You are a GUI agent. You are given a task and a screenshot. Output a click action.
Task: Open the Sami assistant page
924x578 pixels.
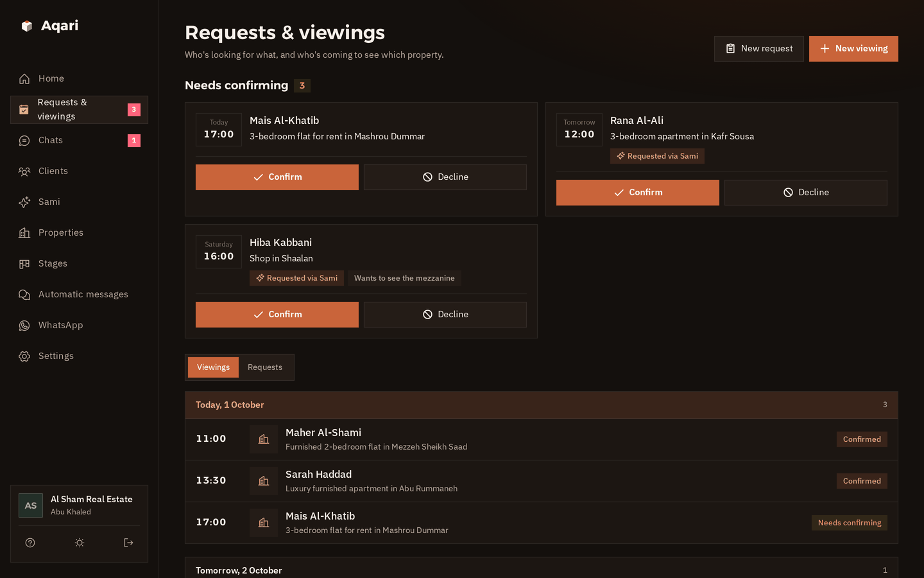79,202
